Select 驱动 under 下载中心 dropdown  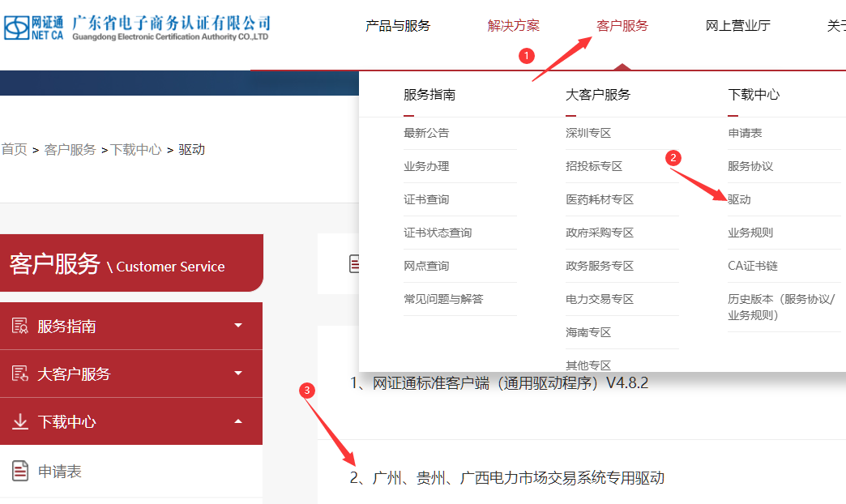tap(739, 199)
